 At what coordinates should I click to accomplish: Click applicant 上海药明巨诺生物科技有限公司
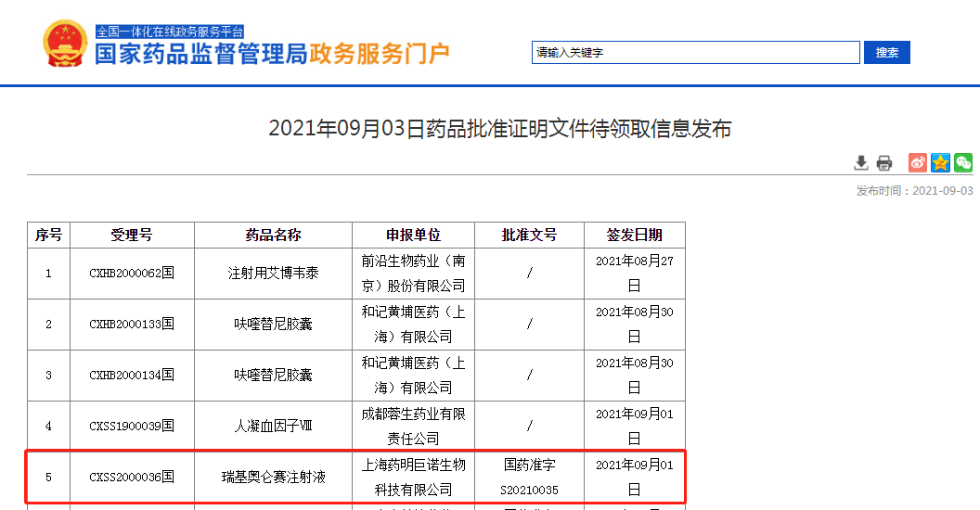pyautogui.click(x=413, y=478)
